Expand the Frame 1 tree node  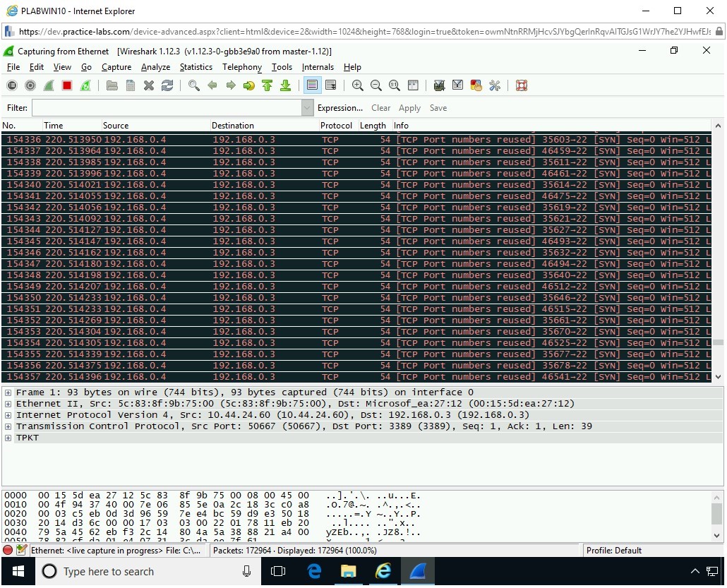coord(8,392)
